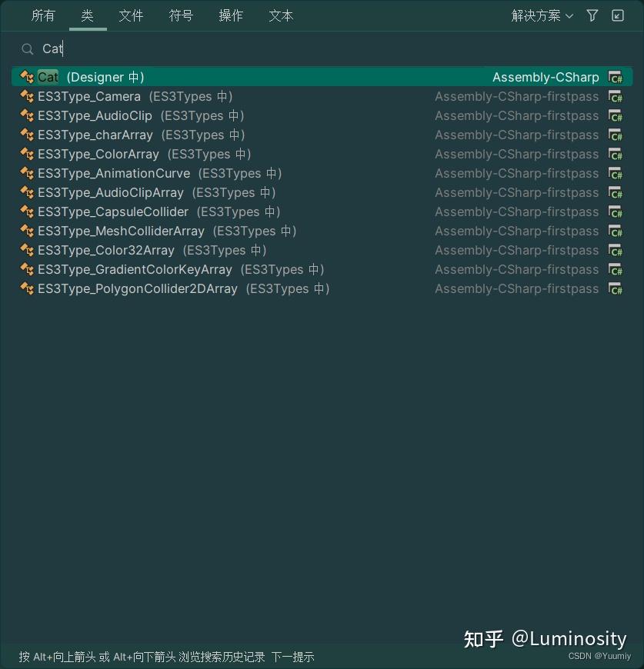Screen dimensions: 644x669
Task: Click the C# file icon on the Cat row
Action: [x=615, y=77]
